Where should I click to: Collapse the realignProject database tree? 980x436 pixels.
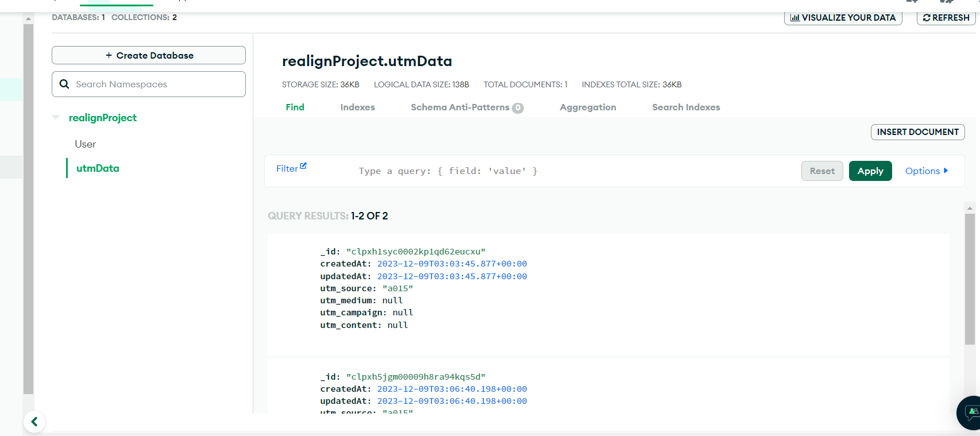[56, 117]
